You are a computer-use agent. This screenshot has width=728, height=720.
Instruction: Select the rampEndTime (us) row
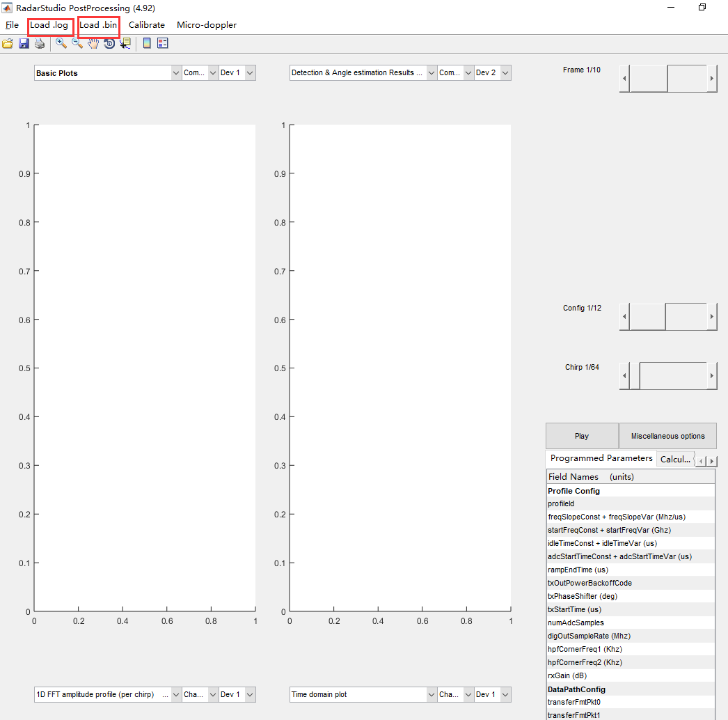pyautogui.click(x=631, y=570)
